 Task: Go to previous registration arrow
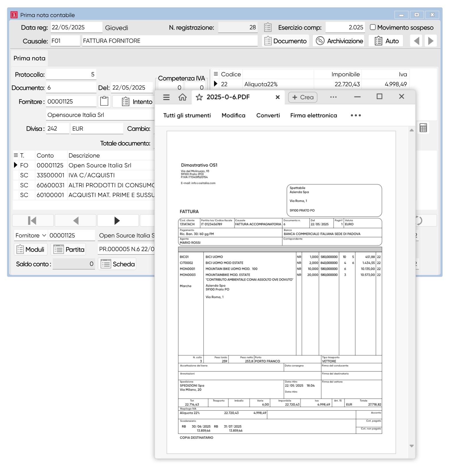pos(416,41)
